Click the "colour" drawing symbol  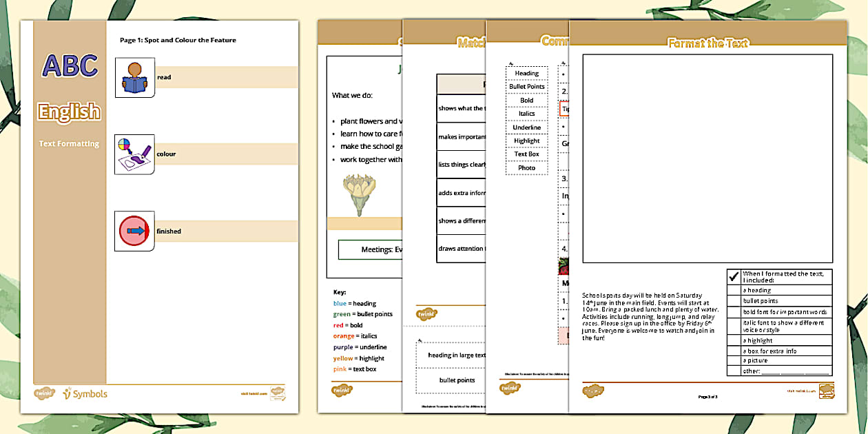pyautogui.click(x=134, y=154)
